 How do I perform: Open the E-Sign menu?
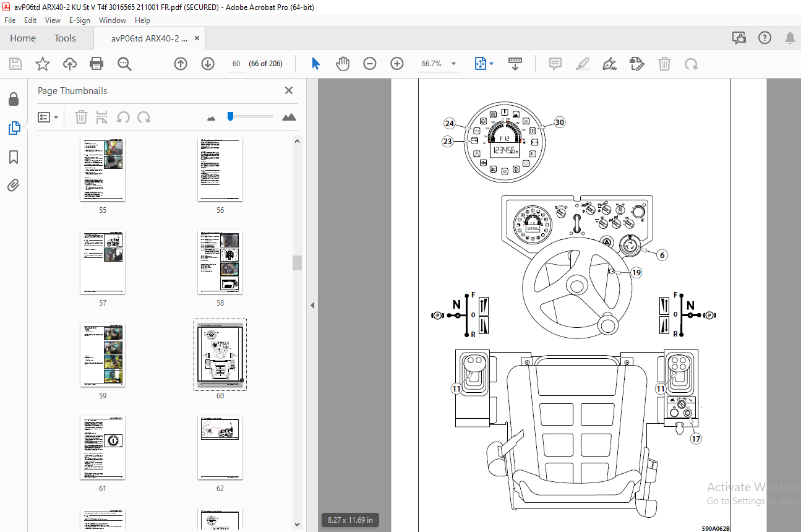80,20
